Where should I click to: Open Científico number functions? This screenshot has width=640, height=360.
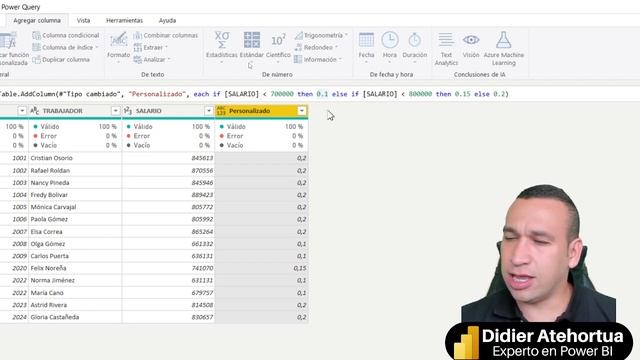[x=278, y=47]
